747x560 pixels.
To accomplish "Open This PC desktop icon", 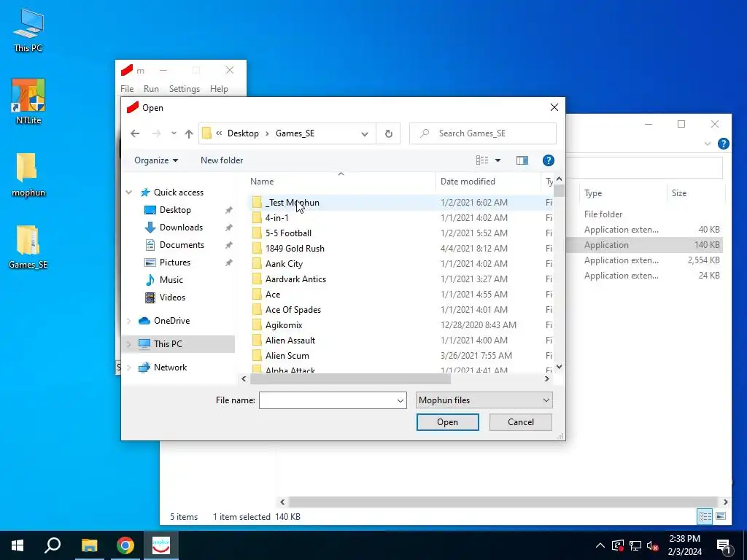I will click(28, 30).
